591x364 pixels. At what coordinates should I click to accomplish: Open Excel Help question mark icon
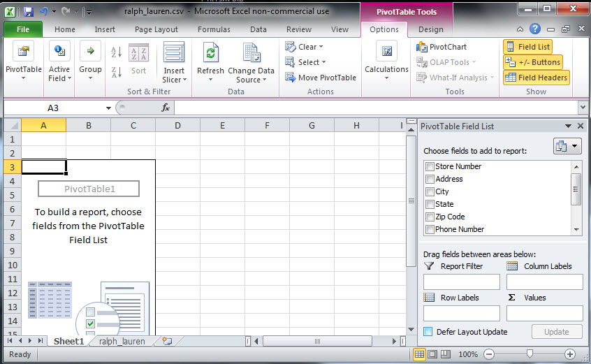coord(535,29)
